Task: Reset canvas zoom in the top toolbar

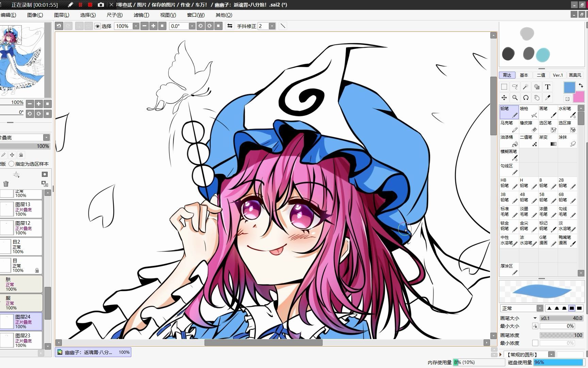Action: click(162, 26)
